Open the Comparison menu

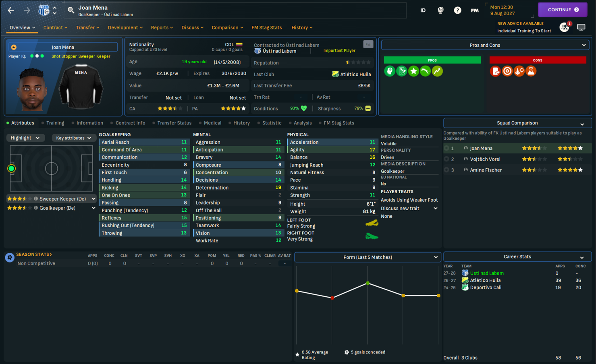click(227, 27)
